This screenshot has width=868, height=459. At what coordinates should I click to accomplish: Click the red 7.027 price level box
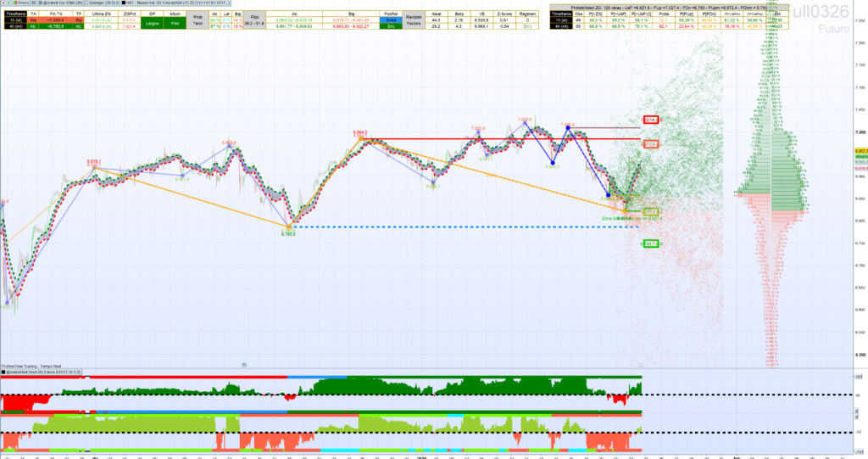(x=651, y=120)
